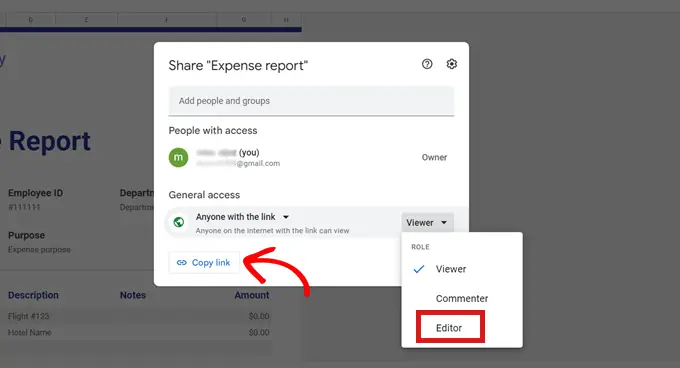
Task: Open the help question mark icon
Action: click(427, 64)
